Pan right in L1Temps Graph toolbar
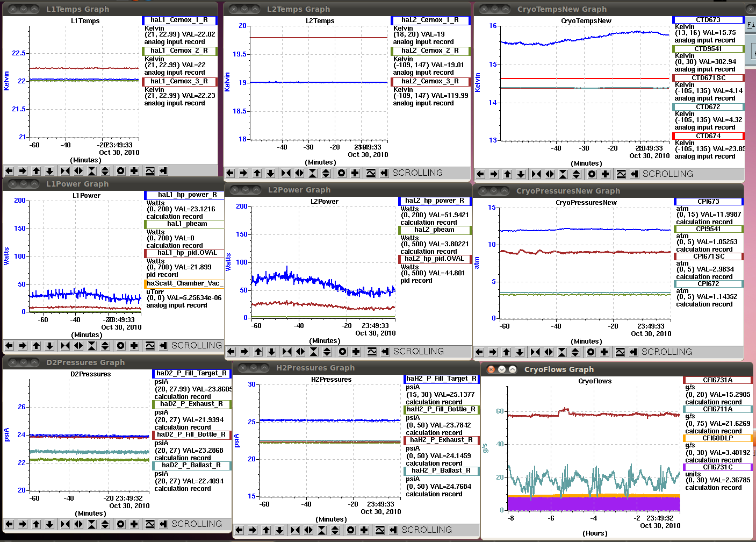The image size is (756, 542). 23,171
